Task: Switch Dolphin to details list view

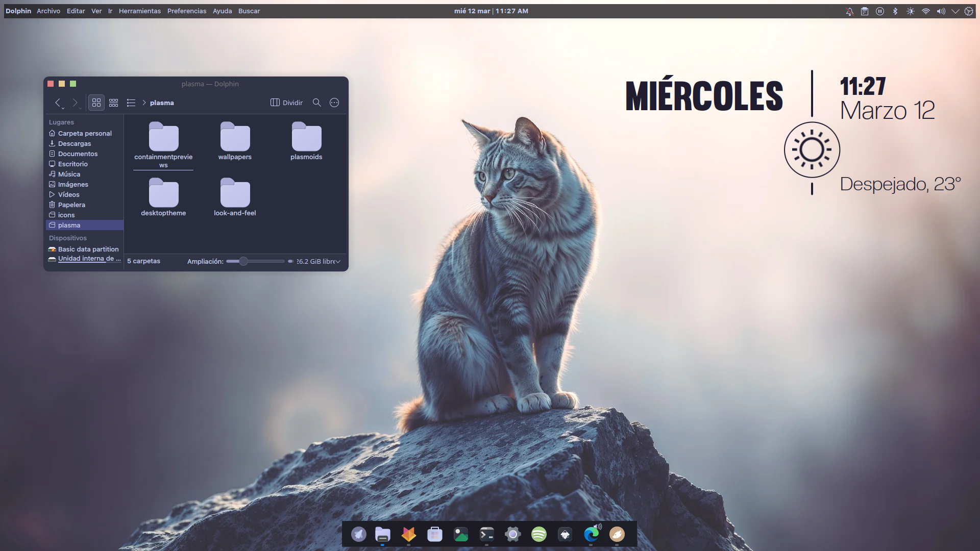Action: click(x=131, y=103)
